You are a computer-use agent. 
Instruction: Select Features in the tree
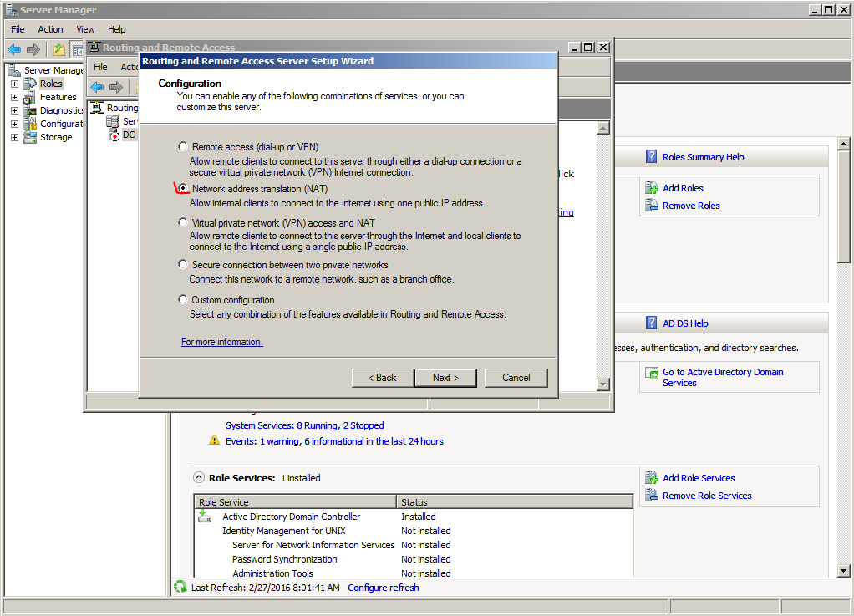(58, 97)
